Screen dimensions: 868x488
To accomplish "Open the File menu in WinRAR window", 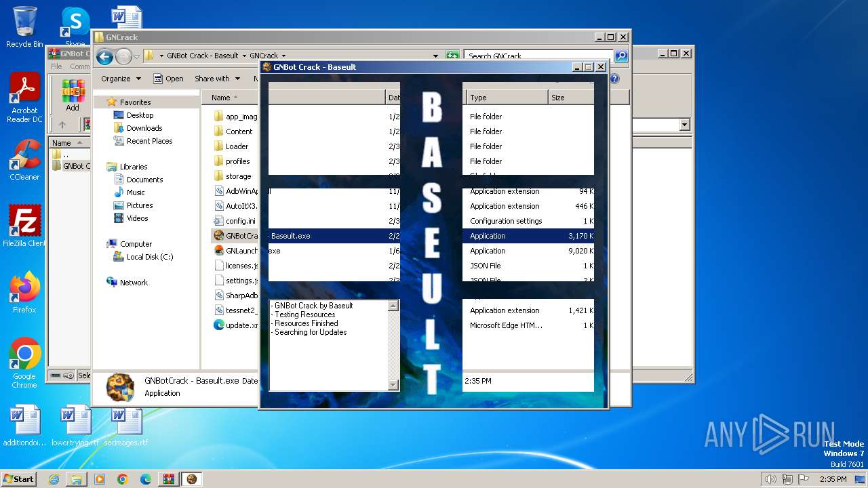I will (56, 66).
